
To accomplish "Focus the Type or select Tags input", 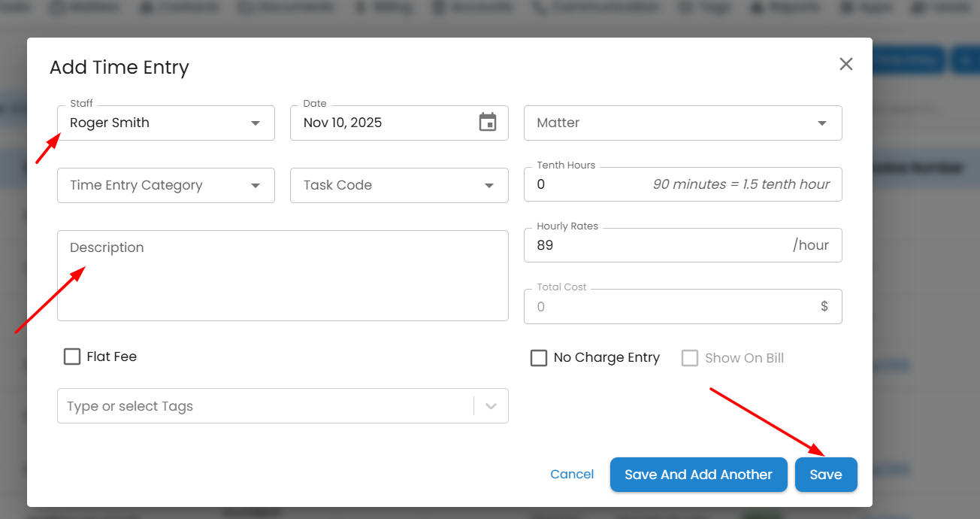I will click(x=263, y=406).
